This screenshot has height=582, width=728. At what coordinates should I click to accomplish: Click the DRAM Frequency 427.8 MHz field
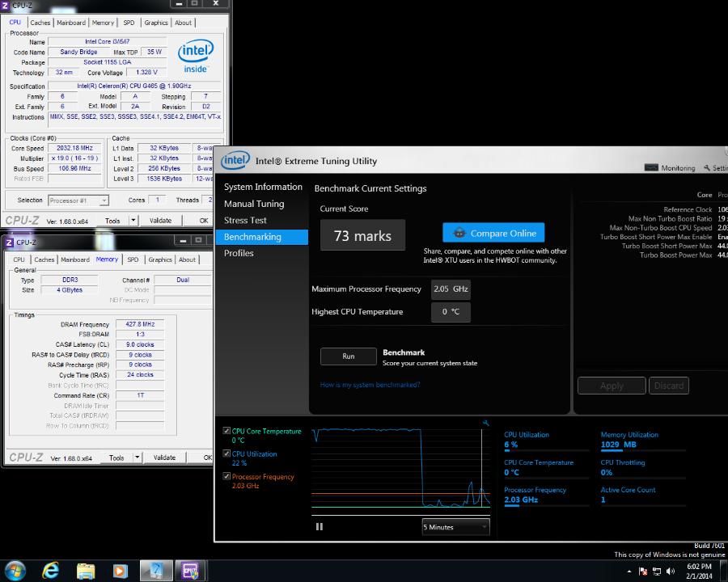140,324
